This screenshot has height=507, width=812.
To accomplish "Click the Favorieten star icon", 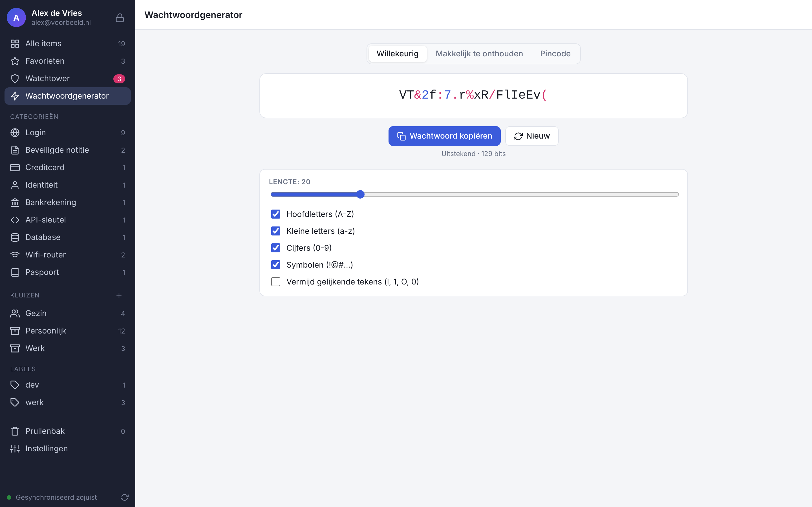I will [15, 61].
